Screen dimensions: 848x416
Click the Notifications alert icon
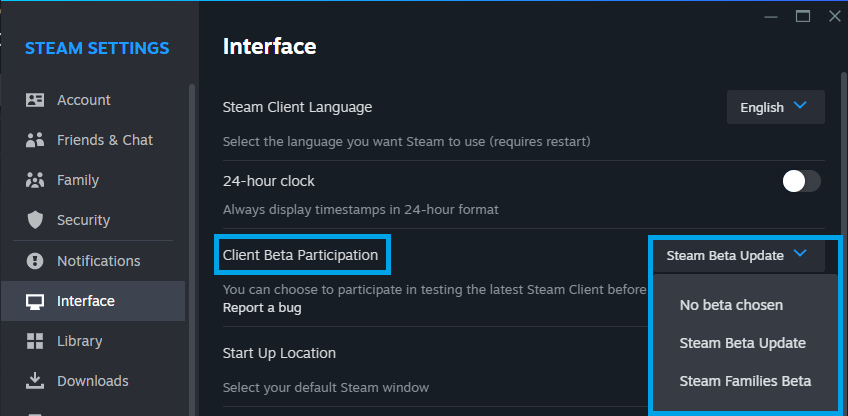[x=35, y=261]
